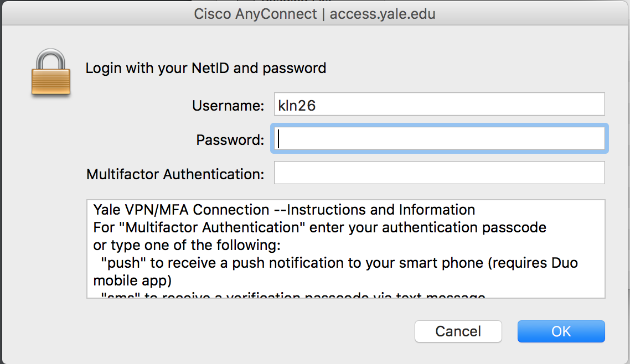This screenshot has height=364, width=630.
Task: Select the Multifactor Authentication input field
Action: tap(439, 173)
